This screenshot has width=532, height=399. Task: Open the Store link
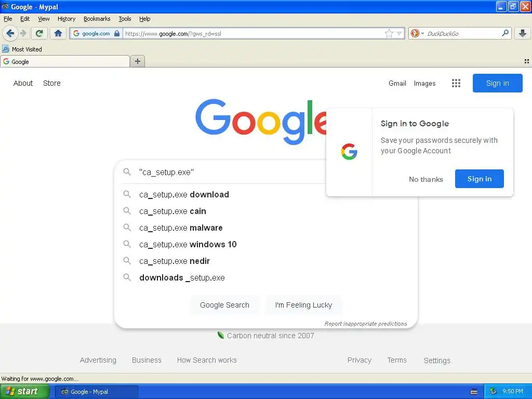(52, 83)
